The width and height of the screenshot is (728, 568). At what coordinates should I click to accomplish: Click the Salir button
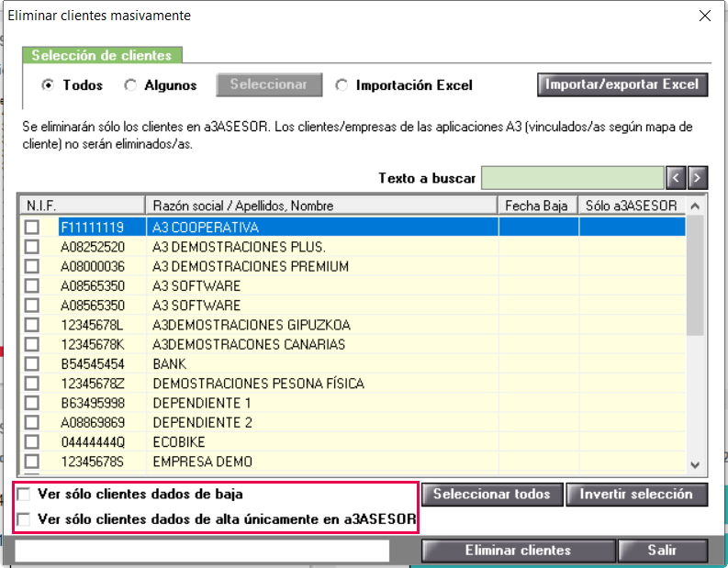point(663,551)
